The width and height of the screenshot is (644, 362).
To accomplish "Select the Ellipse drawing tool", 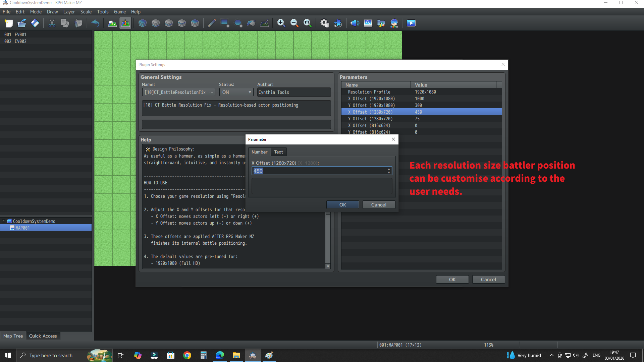I will pos(238,23).
